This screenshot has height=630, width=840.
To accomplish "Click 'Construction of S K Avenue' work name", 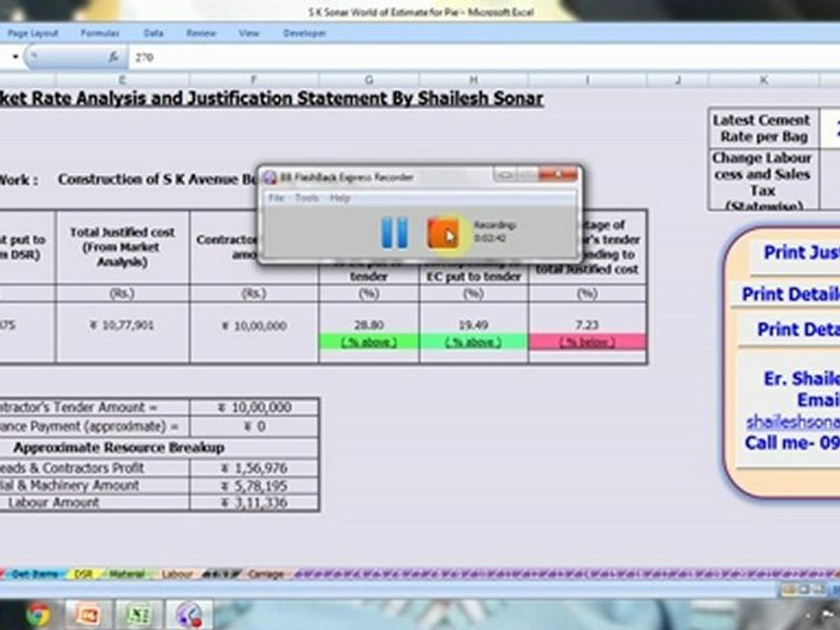I will tap(157, 179).
